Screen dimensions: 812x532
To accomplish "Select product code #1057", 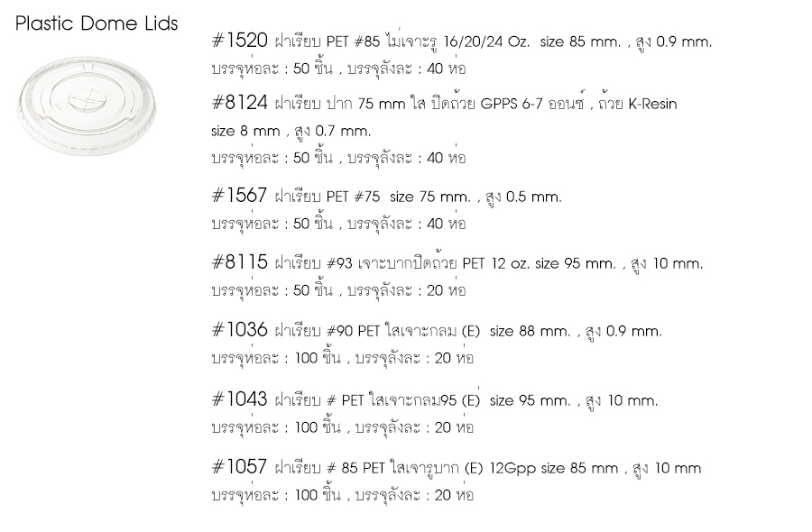I will coord(239,467).
